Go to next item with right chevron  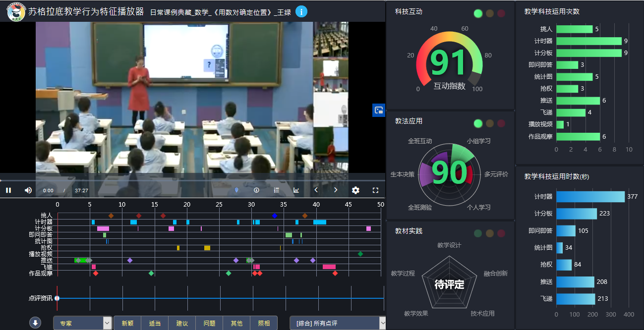336,190
